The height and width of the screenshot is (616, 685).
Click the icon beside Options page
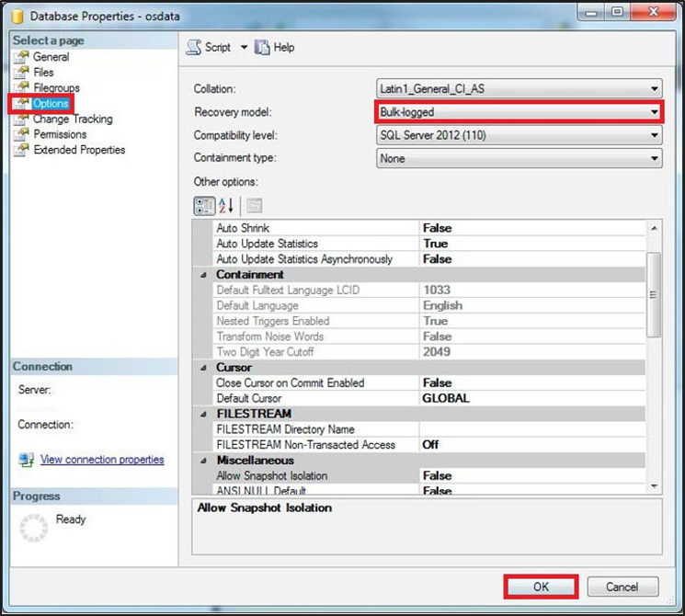[21, 104]
